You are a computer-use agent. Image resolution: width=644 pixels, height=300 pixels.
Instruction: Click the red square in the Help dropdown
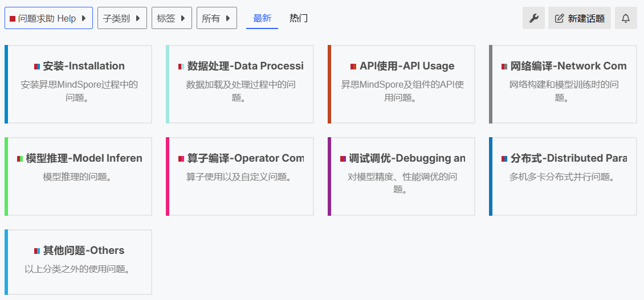click(x=13, y=19)
